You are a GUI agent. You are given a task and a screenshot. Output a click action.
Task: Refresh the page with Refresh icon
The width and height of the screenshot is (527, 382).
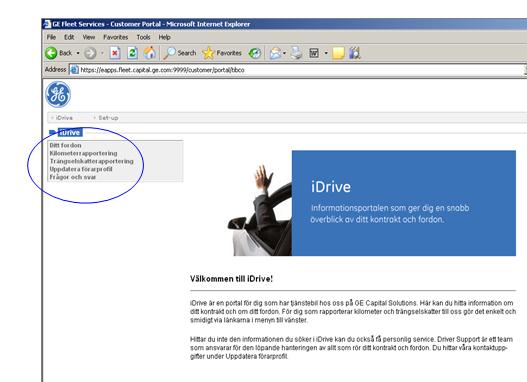tap(132, 53)
